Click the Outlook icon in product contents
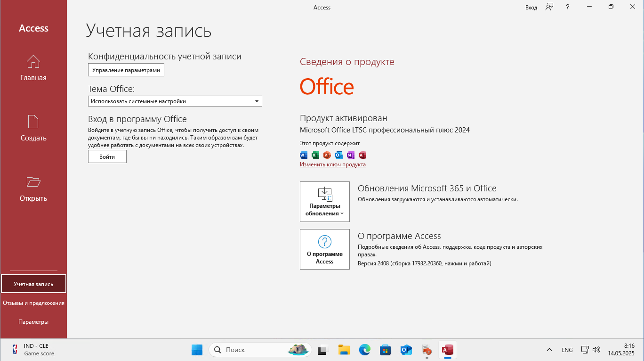 click(x=339, y=155)
